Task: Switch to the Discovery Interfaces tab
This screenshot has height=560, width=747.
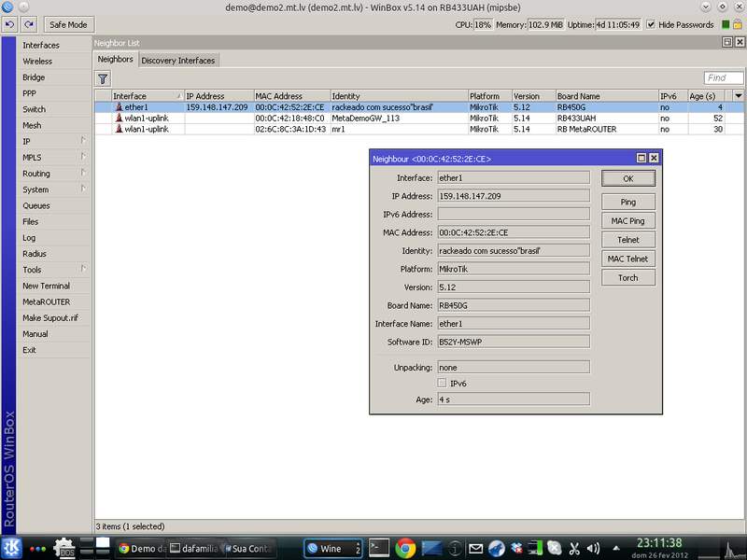Action: pyautogui.click(x=177, y=61)
